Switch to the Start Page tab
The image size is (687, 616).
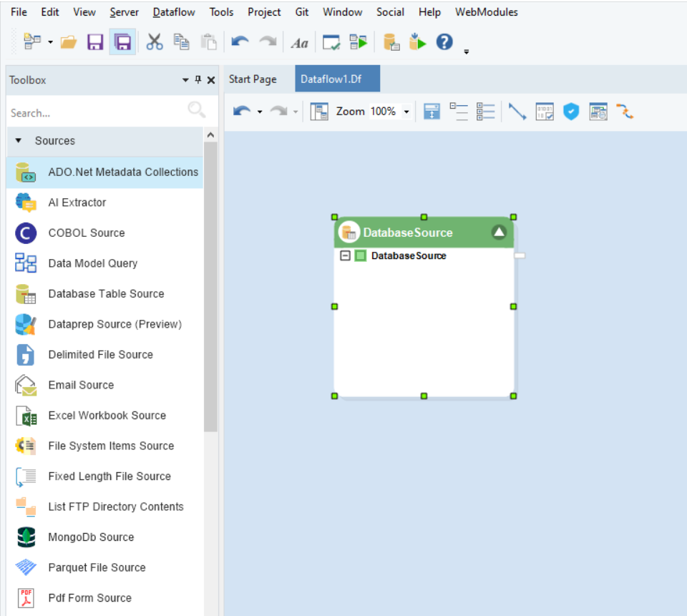253,79
